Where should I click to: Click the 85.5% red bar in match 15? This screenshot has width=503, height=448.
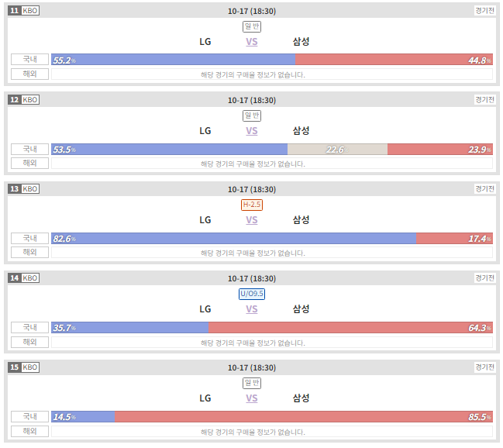pyautogui.click(x=304, y=416)
